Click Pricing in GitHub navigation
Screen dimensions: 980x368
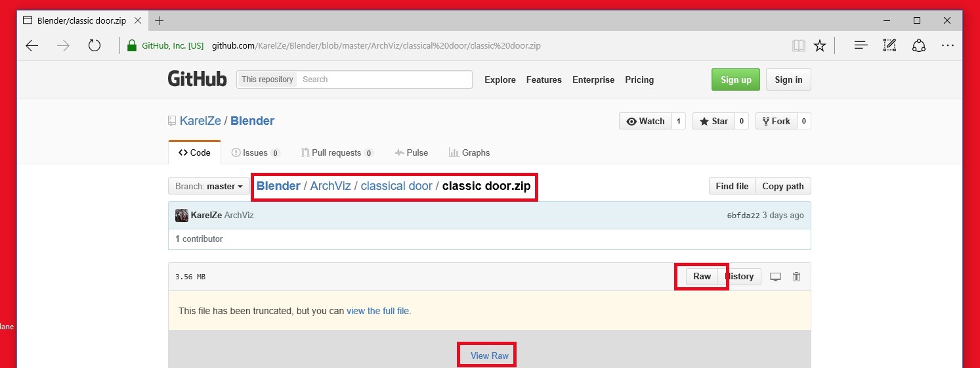point(639,80)
